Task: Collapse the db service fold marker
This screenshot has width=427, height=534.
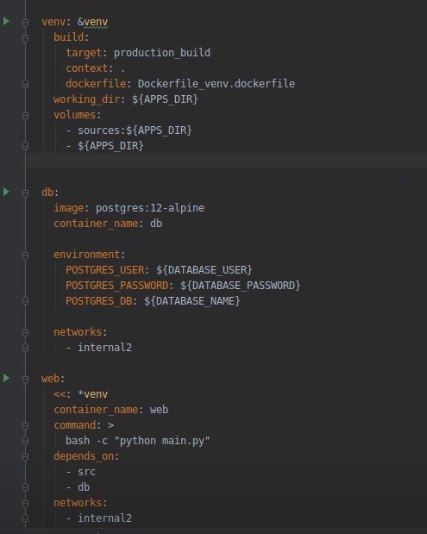Action: [25, 193]
